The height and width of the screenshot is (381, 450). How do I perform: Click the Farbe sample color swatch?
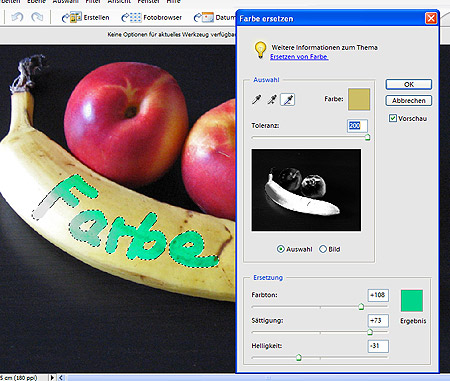click(x=359, y=99)
